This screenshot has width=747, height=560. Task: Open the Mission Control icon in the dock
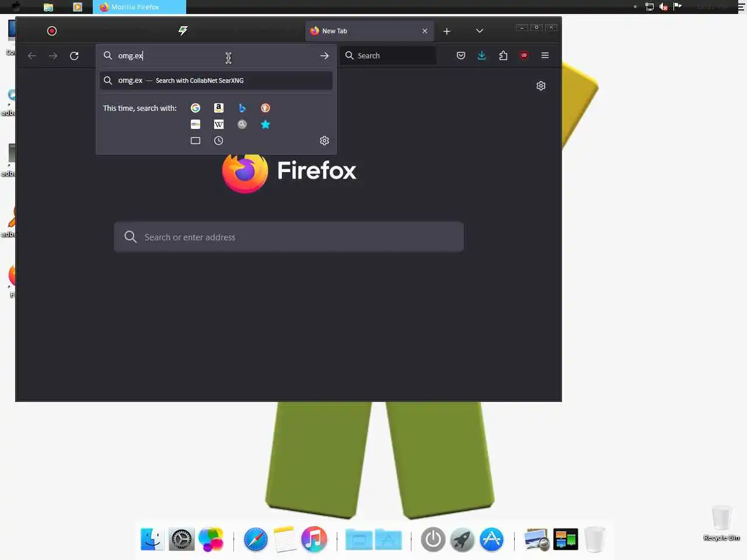coord(566,539)
